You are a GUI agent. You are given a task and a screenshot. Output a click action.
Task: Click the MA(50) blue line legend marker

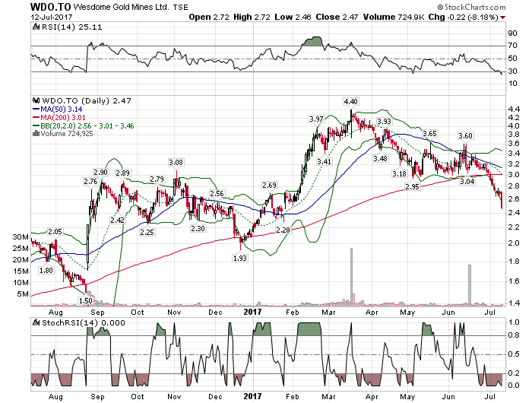tap(36, 109)
